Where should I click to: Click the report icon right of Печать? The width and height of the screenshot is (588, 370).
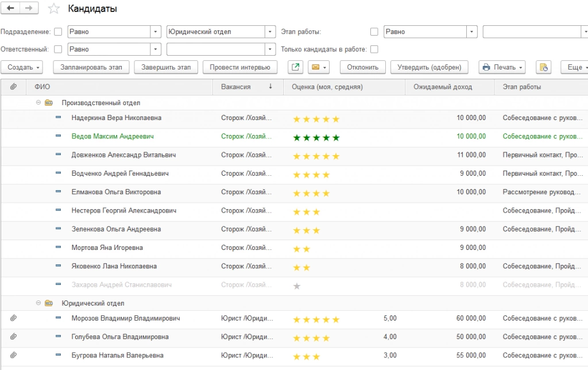(543, 67)
